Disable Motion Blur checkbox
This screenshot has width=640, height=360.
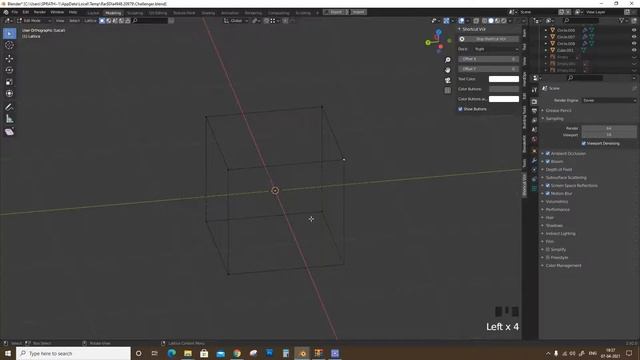(548, 193)
